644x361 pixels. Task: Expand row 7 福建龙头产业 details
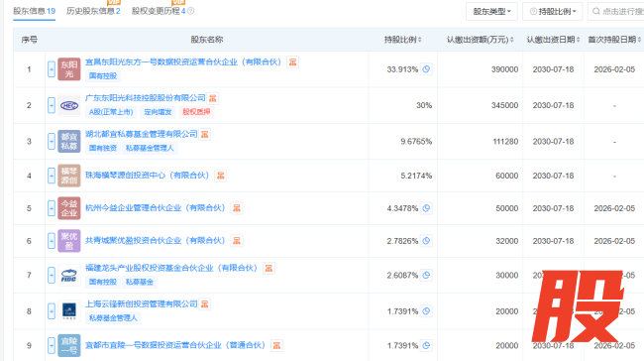coord(52,275)
